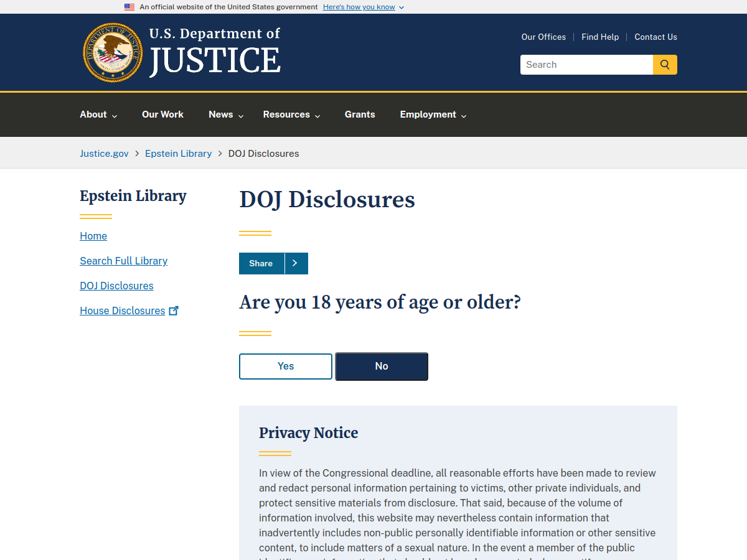Click into the Search input field
This screenshot has width=747, height=560.
coord(586,65)
